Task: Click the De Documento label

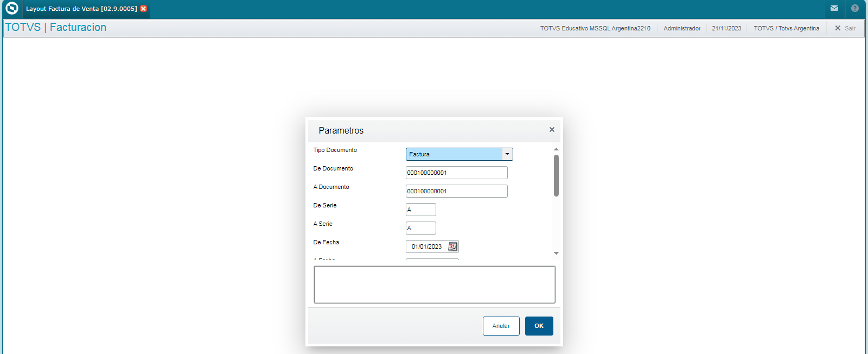Action: pyautogui.click(x=333, y=168)
